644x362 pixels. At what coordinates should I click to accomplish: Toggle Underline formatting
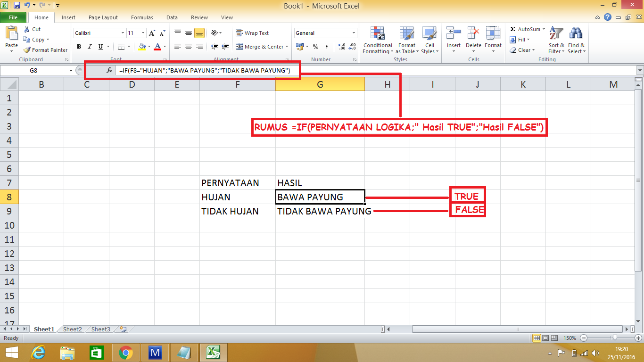[100, 47]
